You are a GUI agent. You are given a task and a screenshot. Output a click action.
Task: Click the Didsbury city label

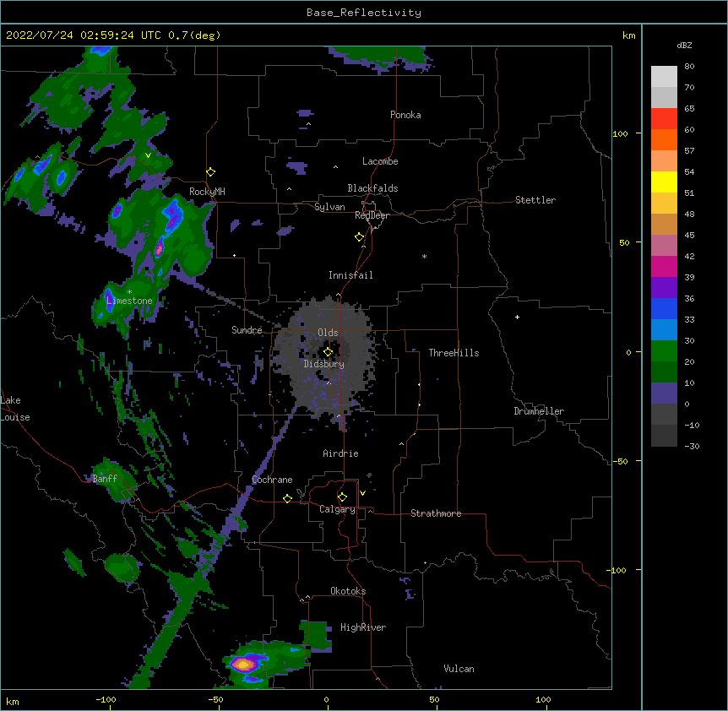(x=324, y=364)
